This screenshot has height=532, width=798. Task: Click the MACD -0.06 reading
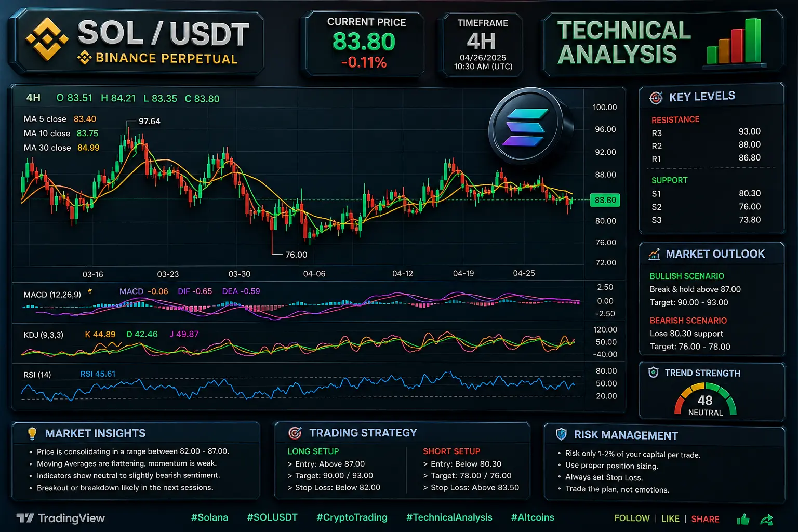(143, 291)
